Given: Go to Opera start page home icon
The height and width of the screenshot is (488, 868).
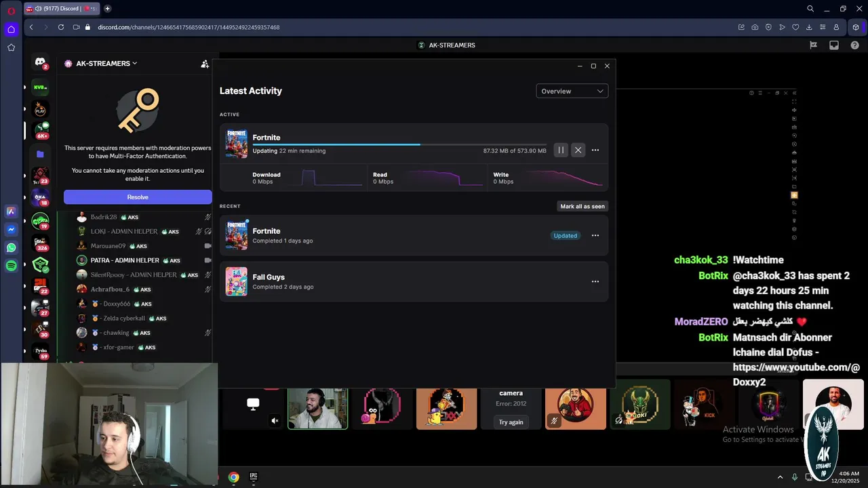Looking at the screenshot, I should 11,29.
